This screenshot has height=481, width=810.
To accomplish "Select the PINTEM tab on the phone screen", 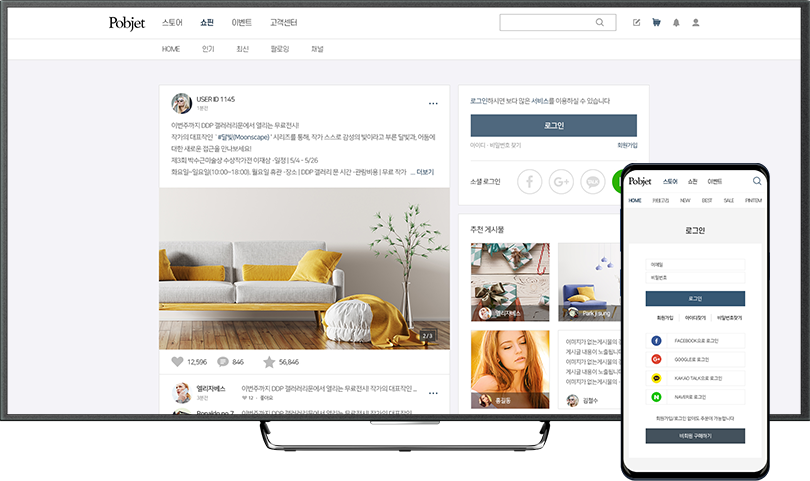I will click(x=753, y=200).
